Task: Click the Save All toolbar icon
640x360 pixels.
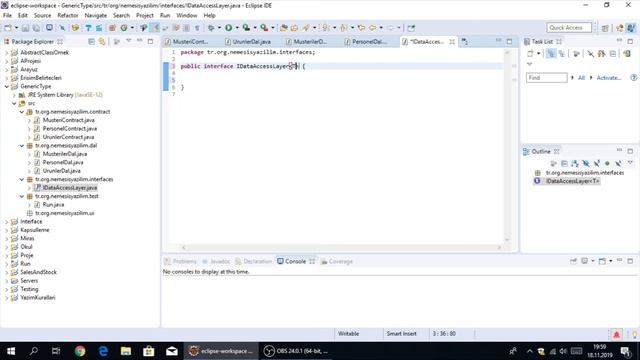Action: click(36, 28)
